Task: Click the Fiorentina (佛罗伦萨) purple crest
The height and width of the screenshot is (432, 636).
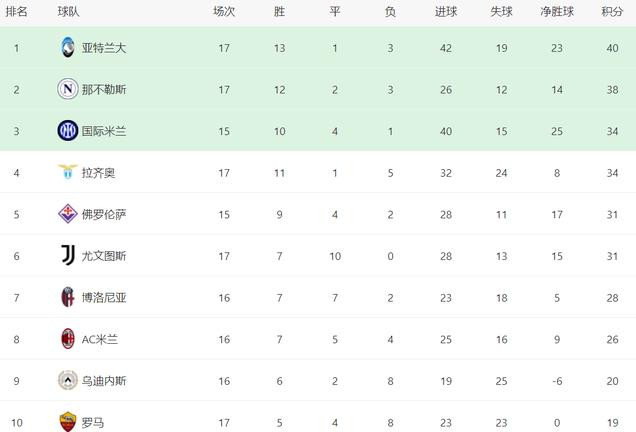Action: point(68,214)
